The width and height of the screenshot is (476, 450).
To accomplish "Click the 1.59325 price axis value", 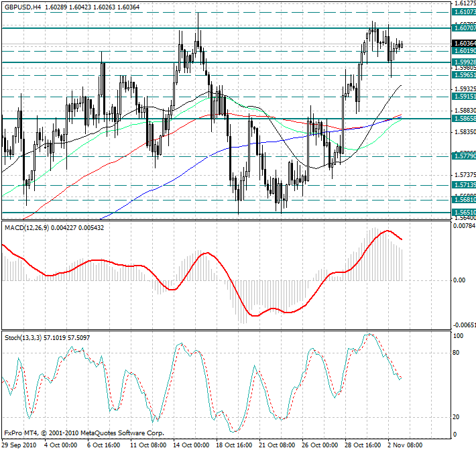I will (x=465, y=89).
